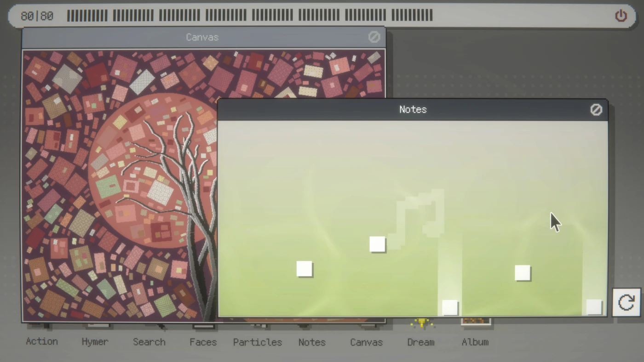Open the Dream app
The image size is (644, 362).
[420, 341]
